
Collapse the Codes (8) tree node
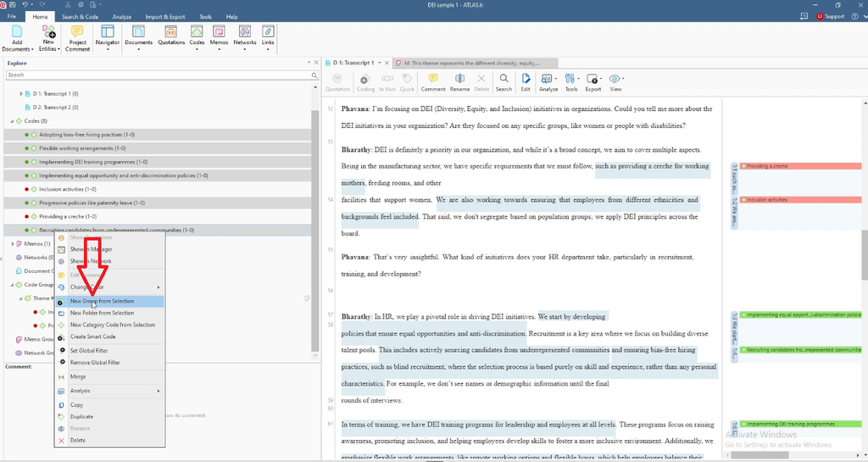12,120
